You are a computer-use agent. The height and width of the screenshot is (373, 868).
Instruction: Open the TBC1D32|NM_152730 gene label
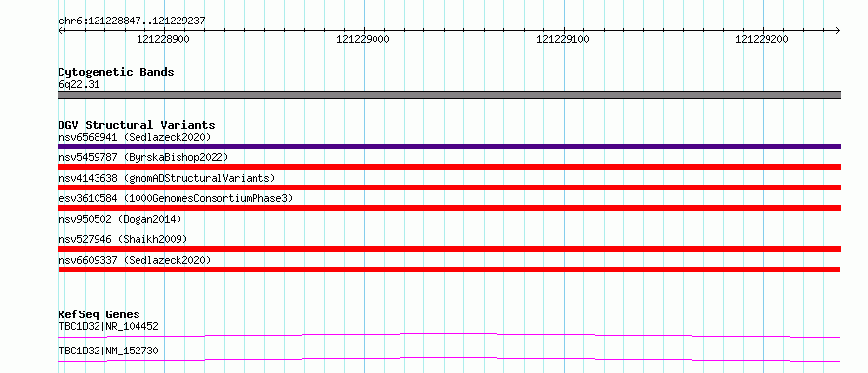point(108,351)
